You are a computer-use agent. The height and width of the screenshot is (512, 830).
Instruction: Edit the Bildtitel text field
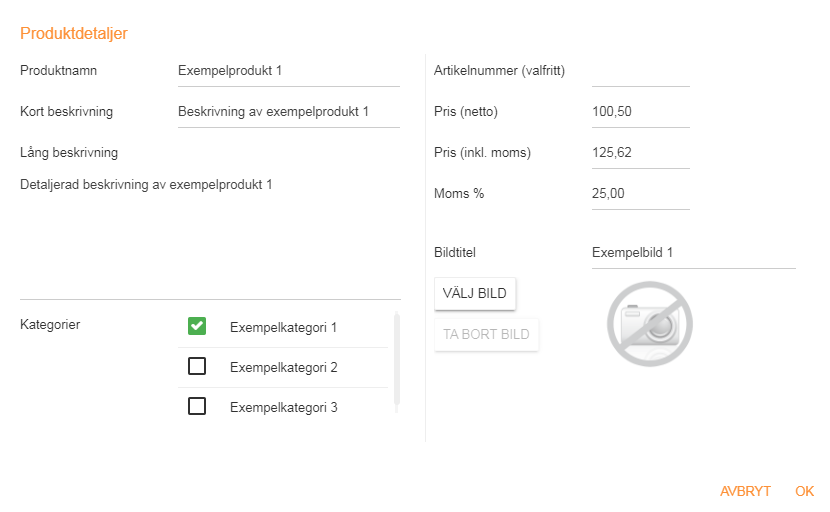pyautogui.click(x=692, y=253)
